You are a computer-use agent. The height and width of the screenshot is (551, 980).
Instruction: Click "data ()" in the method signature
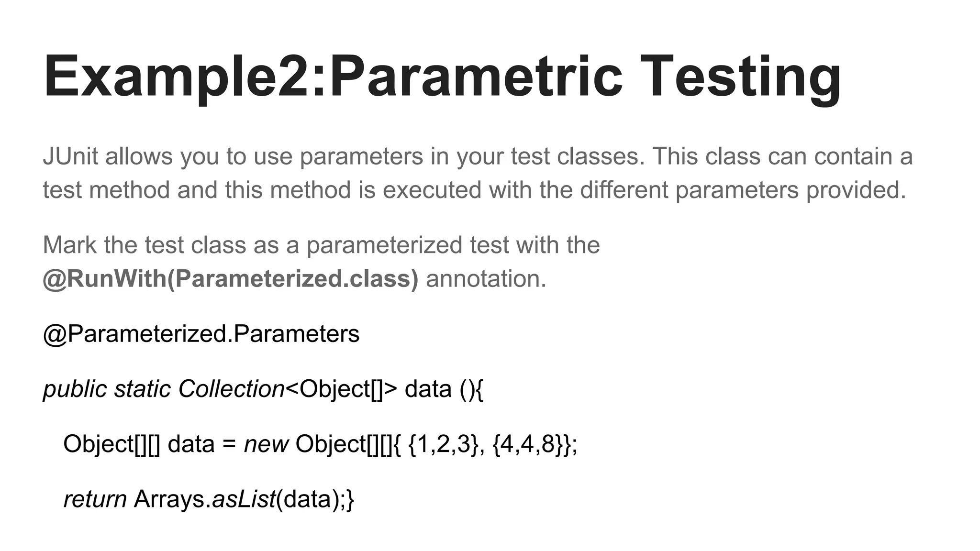[x=440, y=389]
